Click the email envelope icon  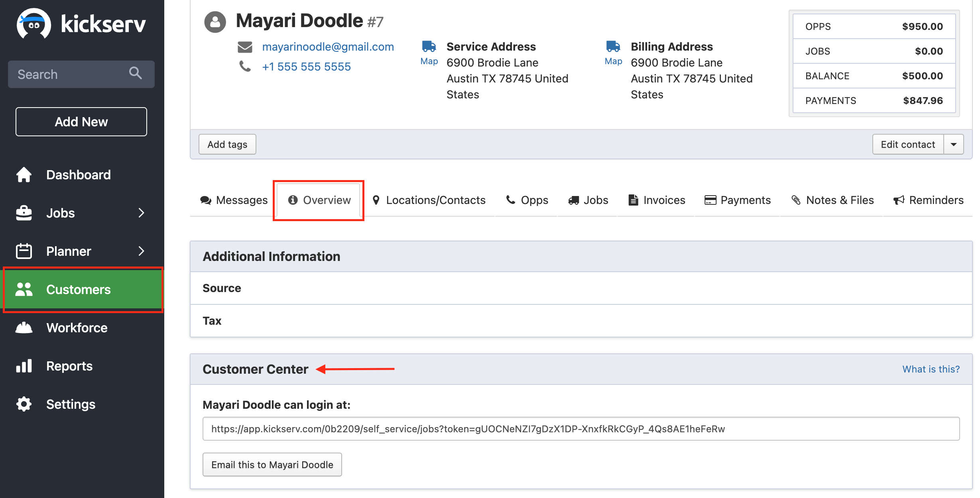tap(245, 47)
